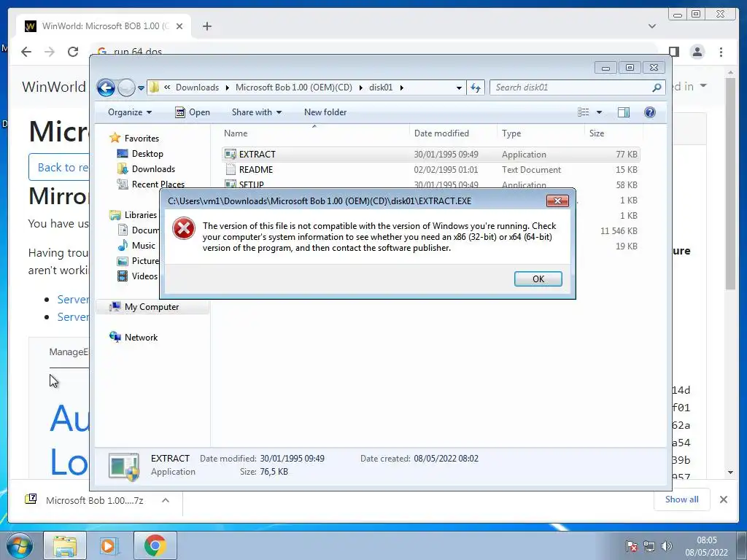Click Show all downloads
Viewport: 747px width, 560px height.
(682, 499)
